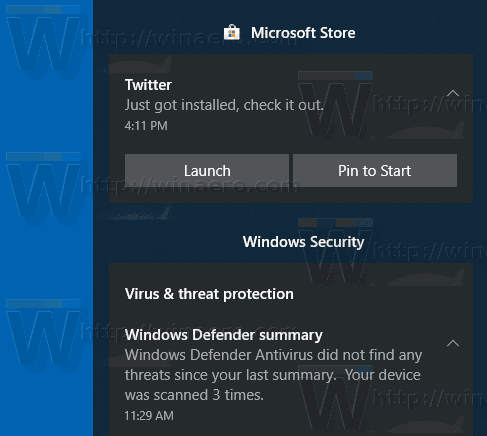The image size is (487, 436).
Task: Pin Twitter to Start
Action: [375, 171]
